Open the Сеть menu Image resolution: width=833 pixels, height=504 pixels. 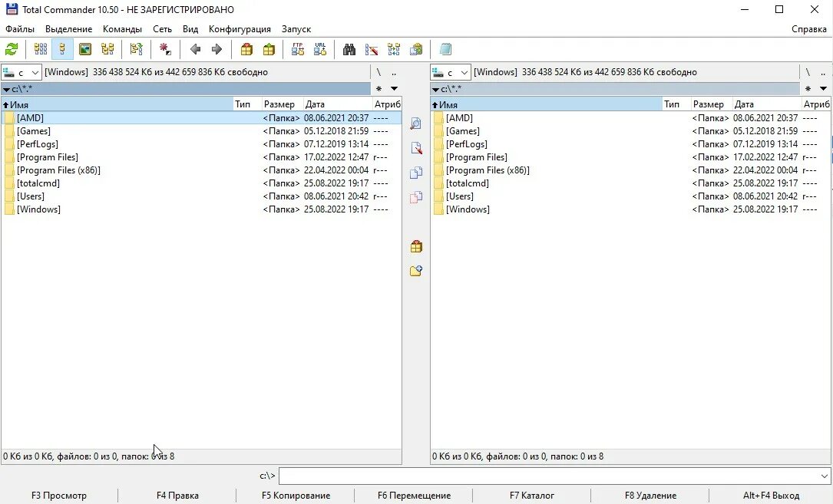(x=162, y=29)
